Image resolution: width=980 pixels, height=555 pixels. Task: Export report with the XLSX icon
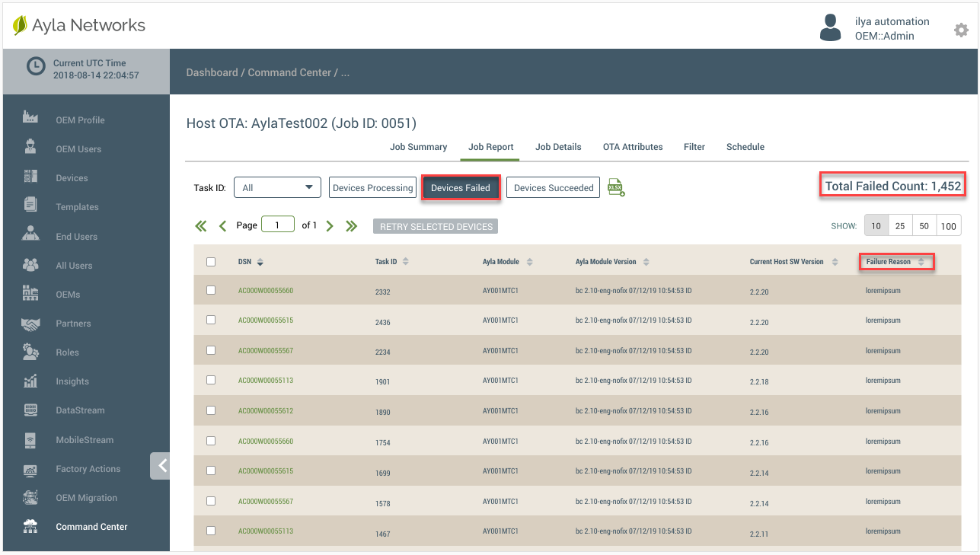(616, 187)
